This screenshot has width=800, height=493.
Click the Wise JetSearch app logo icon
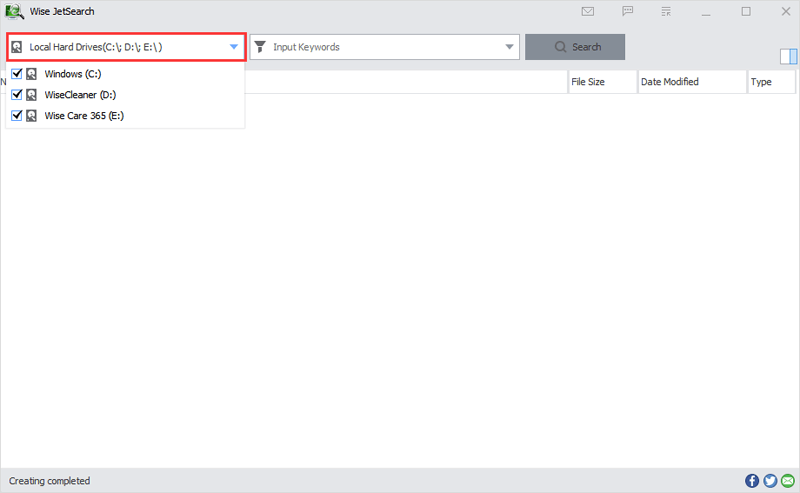[x=14, y=11]
